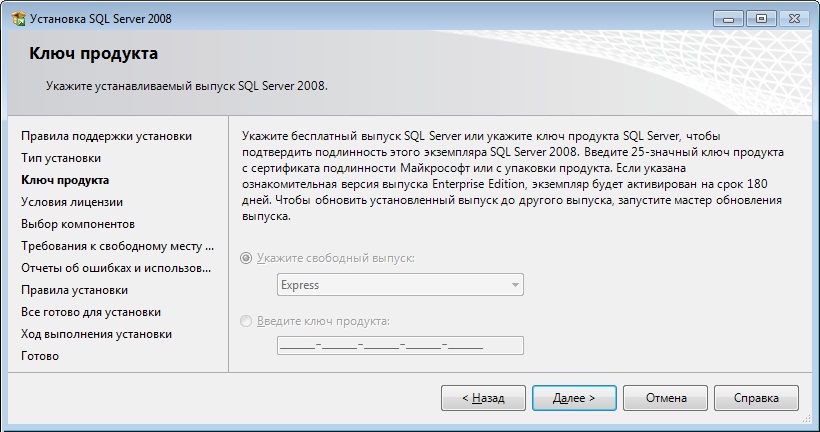This screenshot has width=820, height=432.
Task: Select 'Правила установки' step in sidebar
Action: [x=75, y=290]
